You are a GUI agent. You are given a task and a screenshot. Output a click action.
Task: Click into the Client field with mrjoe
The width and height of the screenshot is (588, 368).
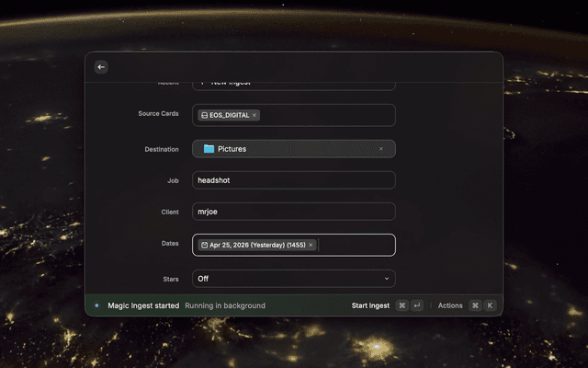[294, 212]
